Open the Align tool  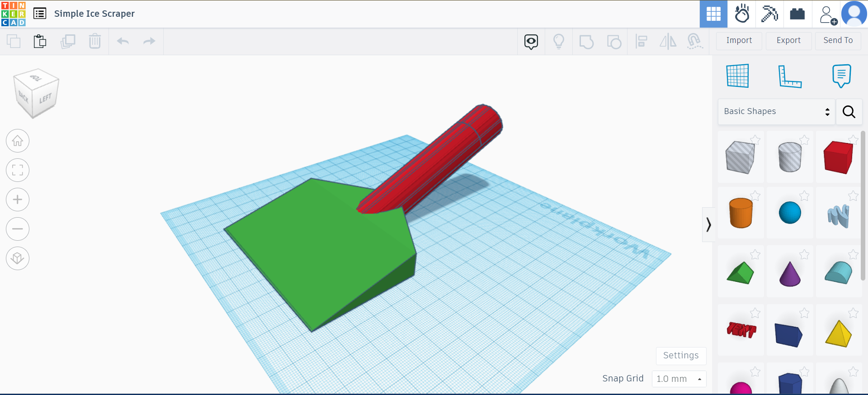coord(641,42)
